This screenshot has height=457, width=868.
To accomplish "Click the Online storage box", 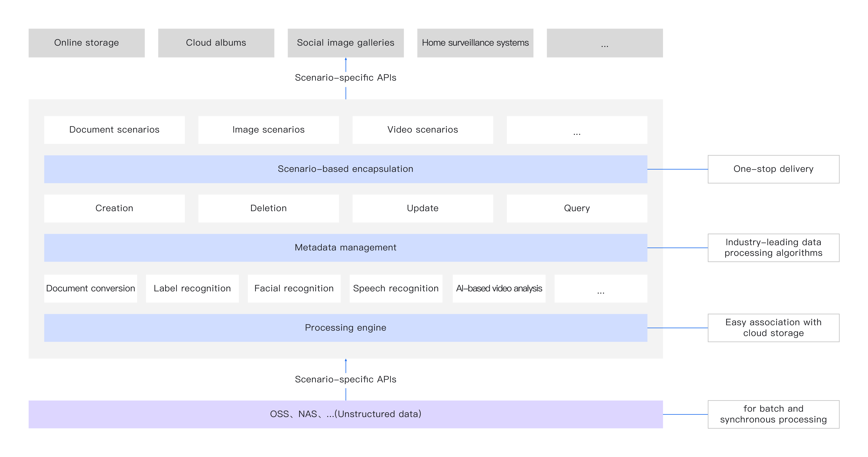I will click(x=87, y=43).
